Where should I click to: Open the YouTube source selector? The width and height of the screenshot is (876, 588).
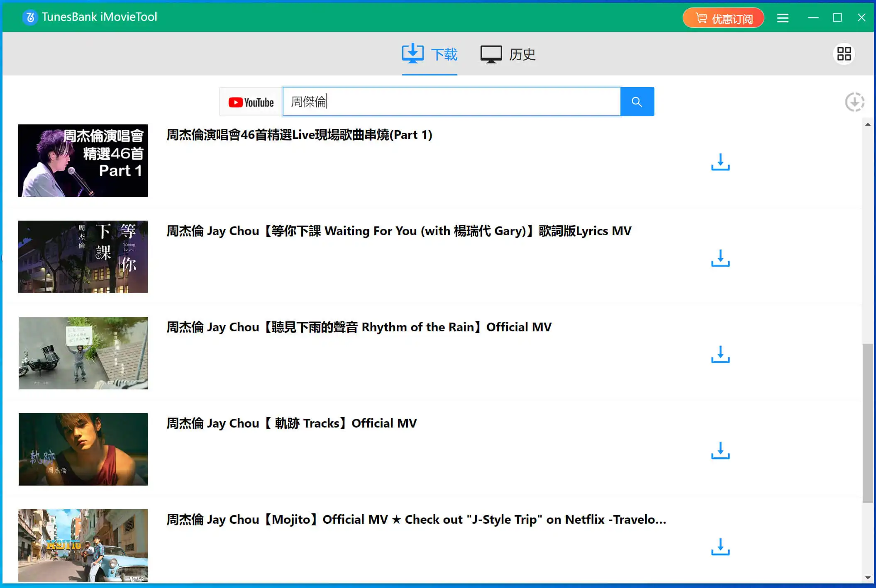(x=251, y=102)
